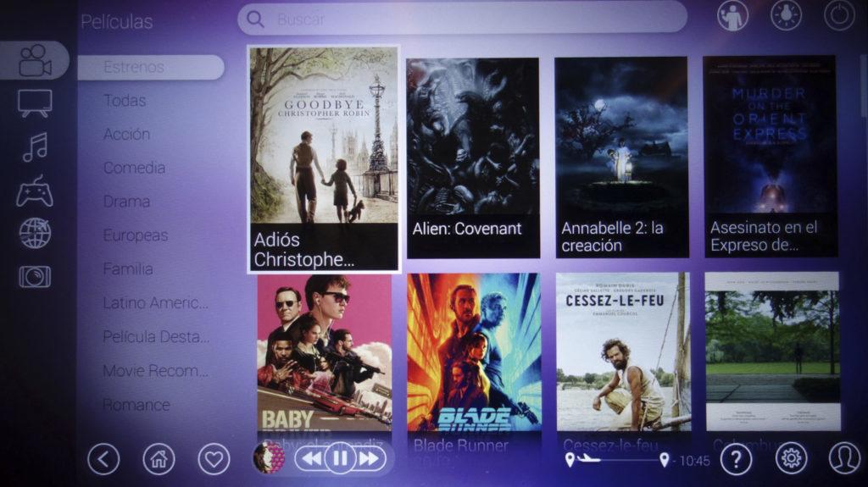
Task: Select the Acción category
Action: click(127, 135)
